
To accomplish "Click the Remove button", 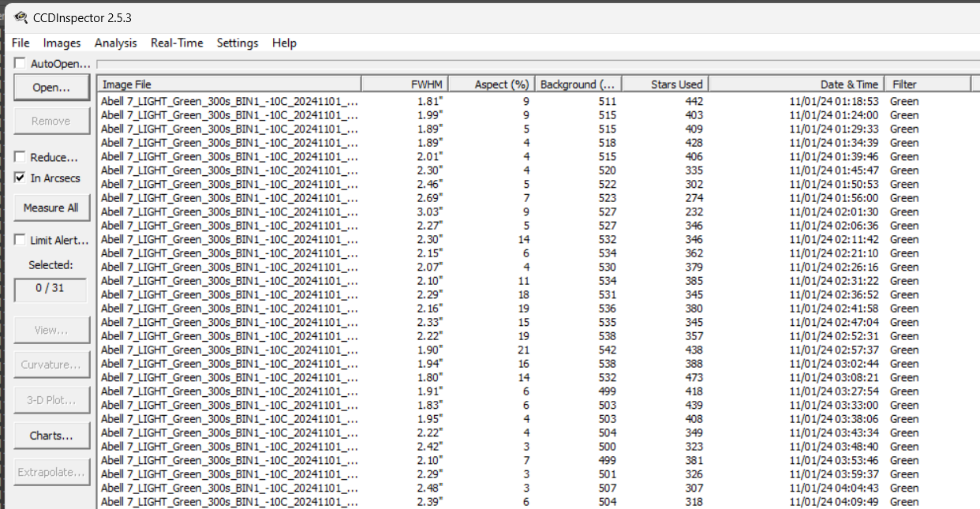I will pyautogui.click(x=51, y=121).
